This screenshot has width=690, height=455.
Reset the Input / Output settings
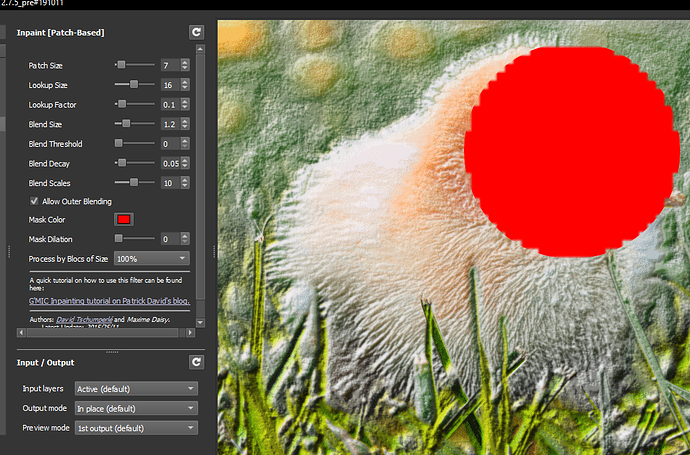pyautogui.click(x=196, y=362)
